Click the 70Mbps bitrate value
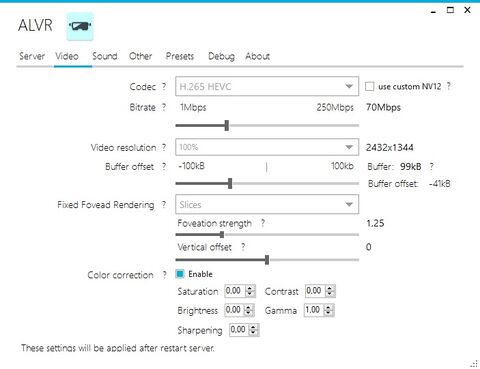 [383, 107]
